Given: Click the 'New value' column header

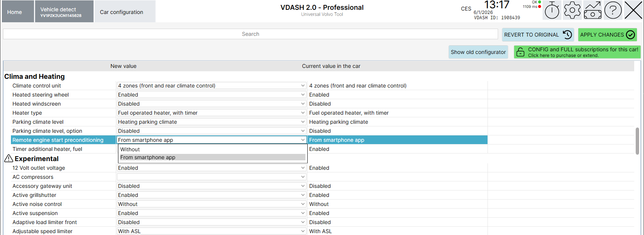Looking at the screenshot, I should [123, 66].
